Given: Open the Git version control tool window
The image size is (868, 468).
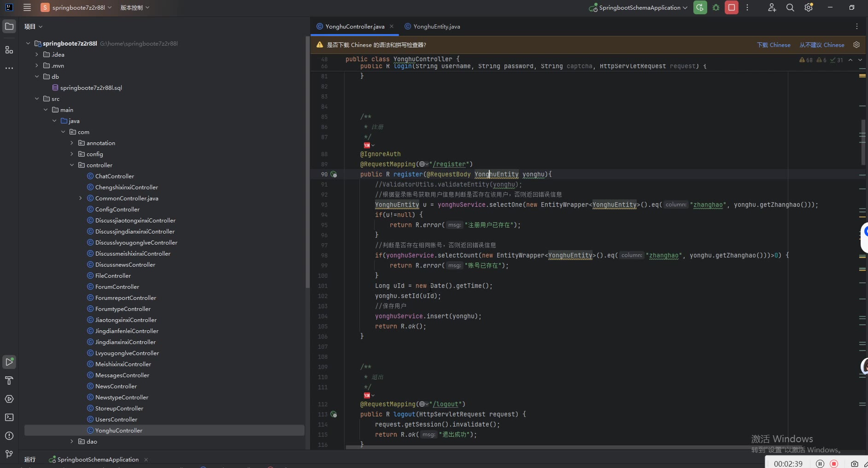Looking at the screenshot, I should pos(9,454).
